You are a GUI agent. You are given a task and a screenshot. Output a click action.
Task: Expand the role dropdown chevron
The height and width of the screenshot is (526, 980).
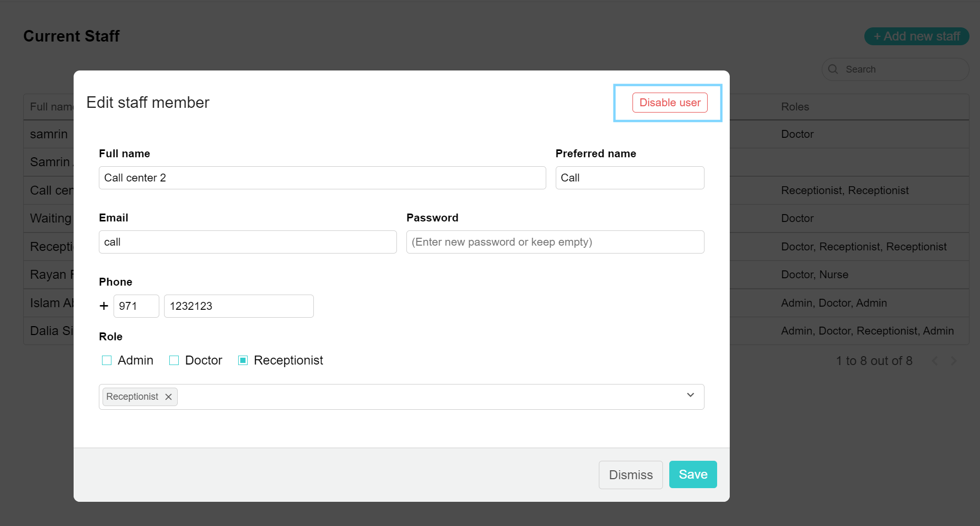click(690, 395)
